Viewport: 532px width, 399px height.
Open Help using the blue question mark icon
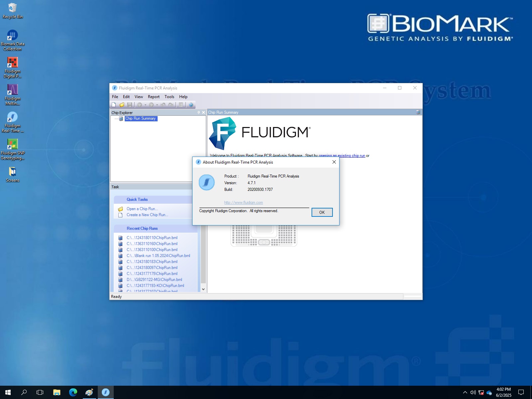click(x=191, y=105)
